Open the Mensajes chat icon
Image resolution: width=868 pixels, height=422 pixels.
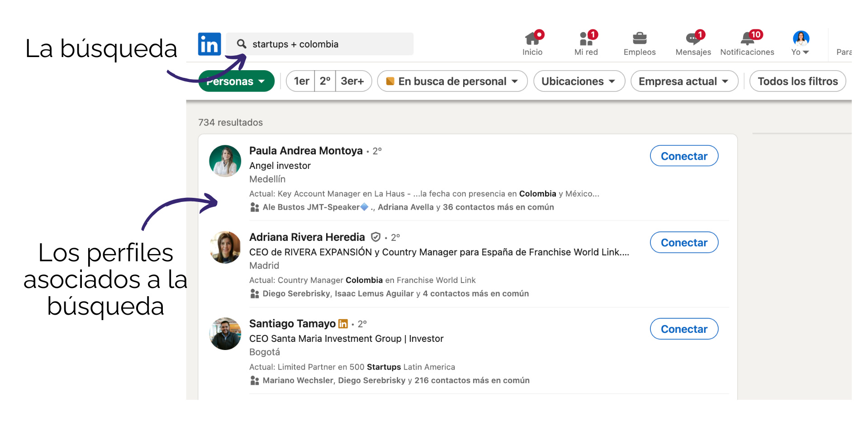click(693, 38)
